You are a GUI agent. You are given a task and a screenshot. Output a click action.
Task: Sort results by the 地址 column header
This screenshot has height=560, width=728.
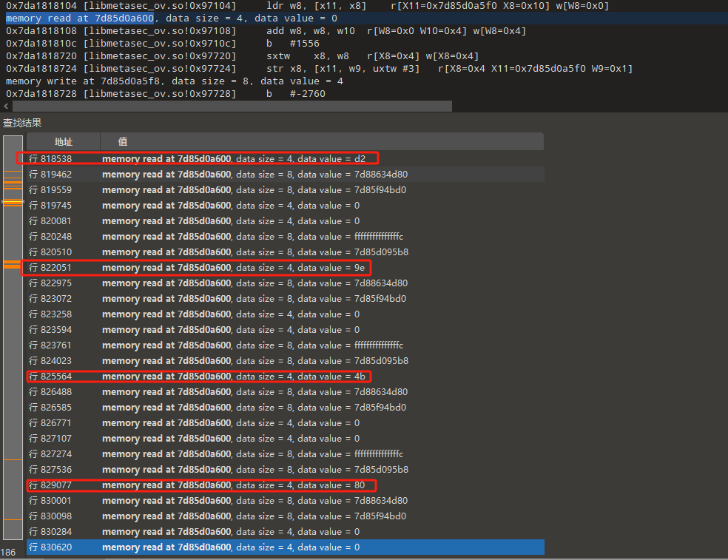click(x=63, y=141)
